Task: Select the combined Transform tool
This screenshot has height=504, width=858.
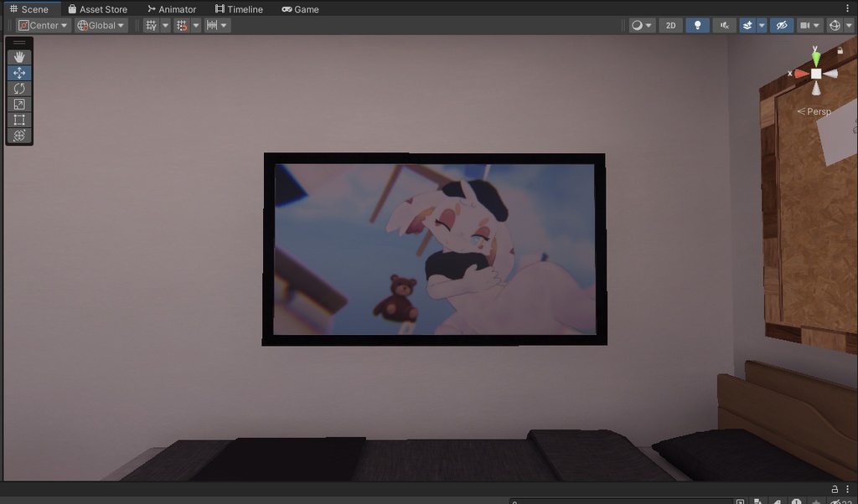Action: [19, 136]
